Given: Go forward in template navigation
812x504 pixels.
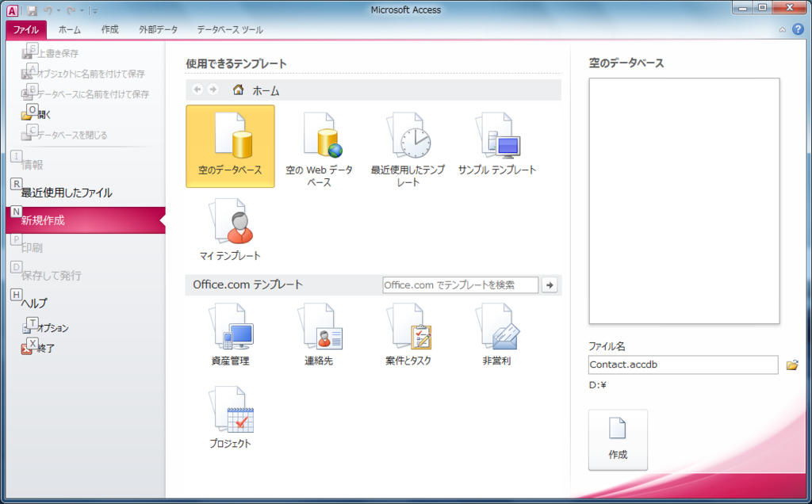Looking at the screenshot, I should (213, 90).
